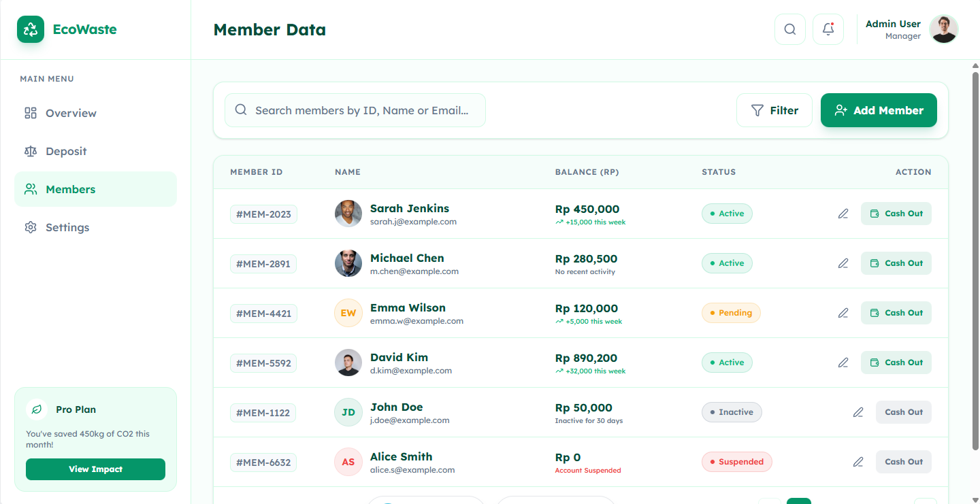
Task: Focus the member search field
Action: click(x=361, y=110)
